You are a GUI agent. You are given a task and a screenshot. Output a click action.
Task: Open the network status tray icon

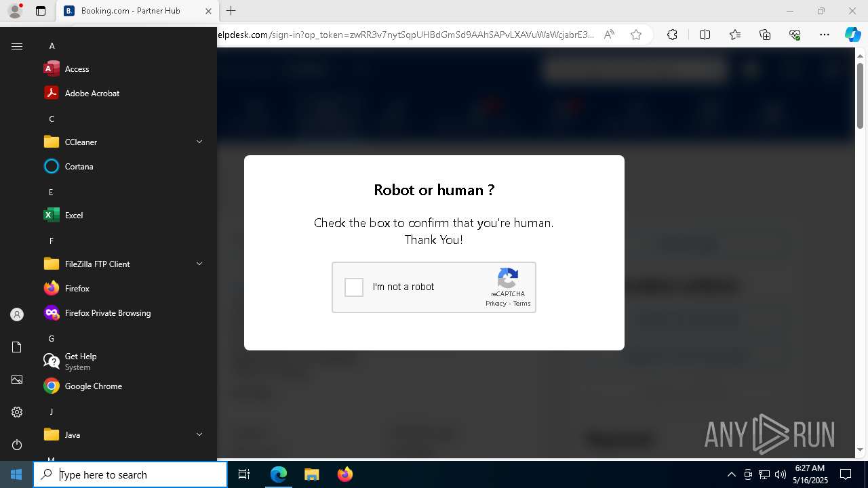[764, 474]
